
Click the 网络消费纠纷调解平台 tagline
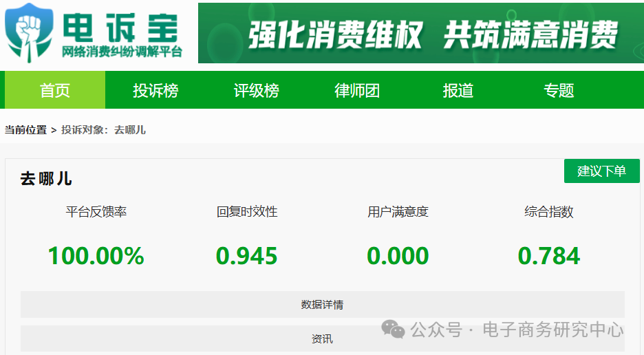tap(122, 52)
